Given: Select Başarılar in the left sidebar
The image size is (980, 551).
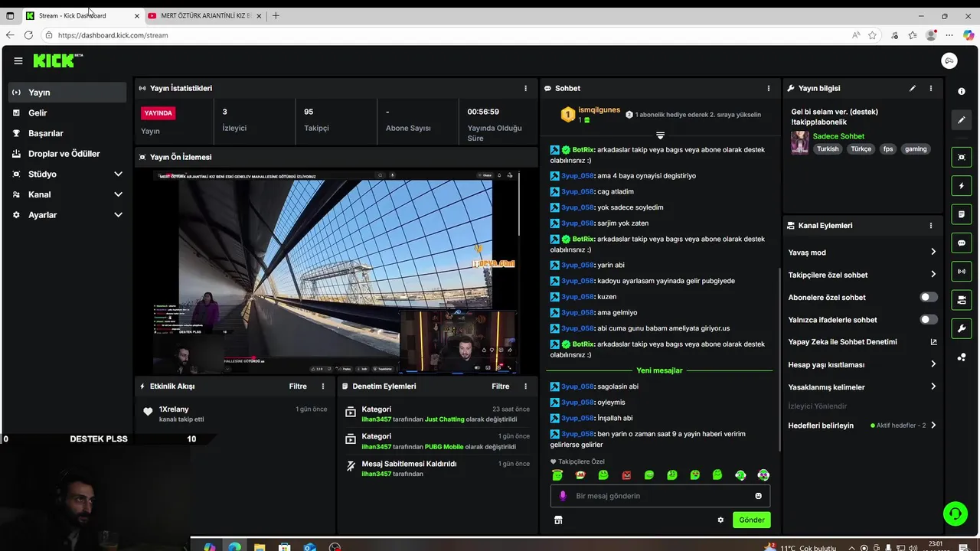Looking at the screenshot, I should tap(67, 133).
